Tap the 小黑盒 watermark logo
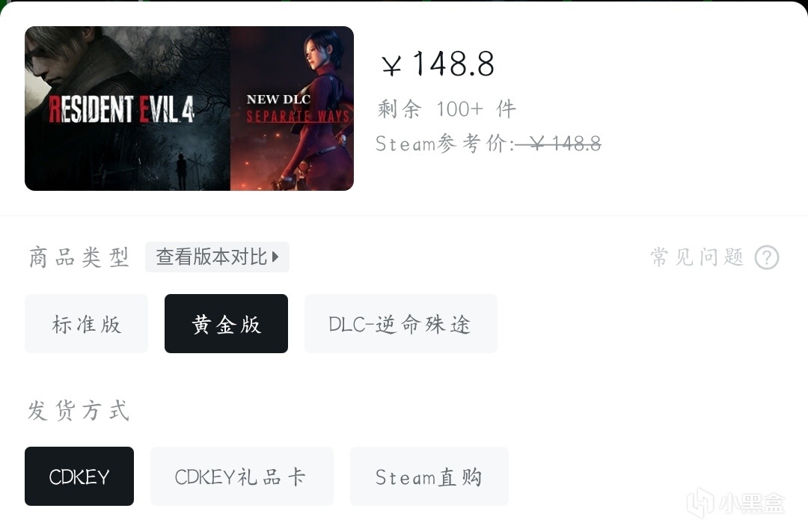The height and width of the screenshot is (532, 808). click(x=736, y=503)
